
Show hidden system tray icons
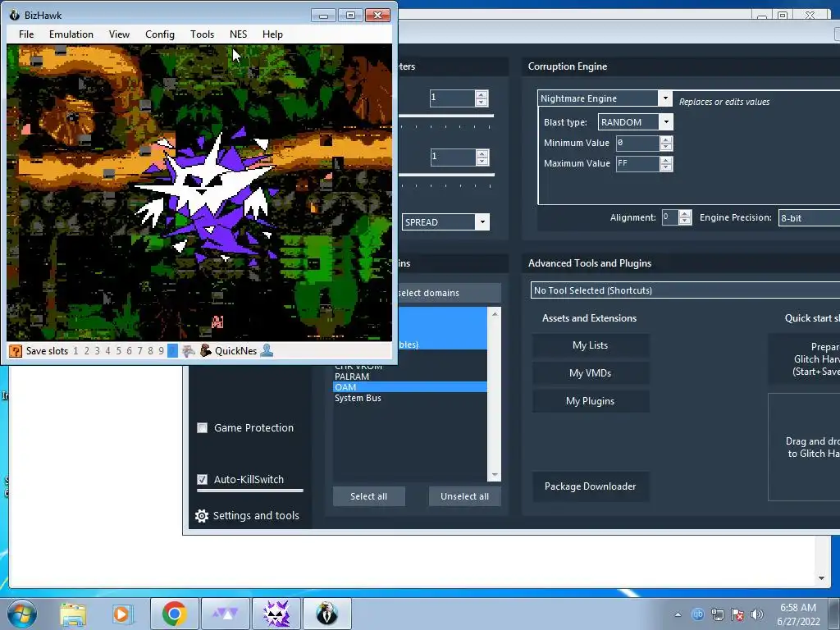678,614
